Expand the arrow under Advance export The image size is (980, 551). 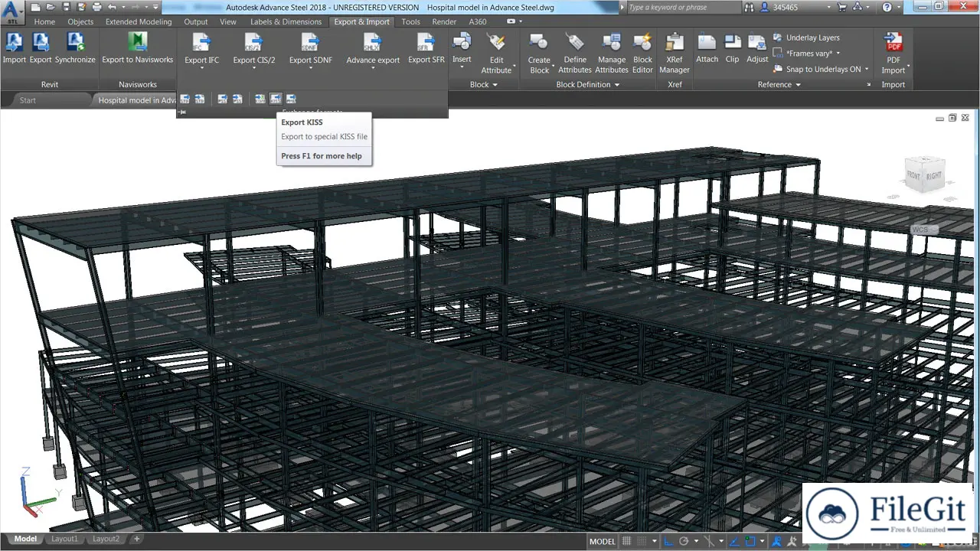coord(373,68)
